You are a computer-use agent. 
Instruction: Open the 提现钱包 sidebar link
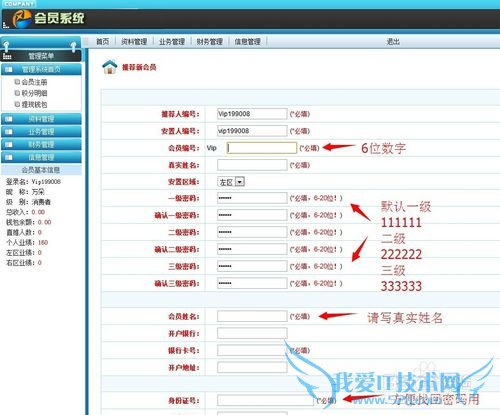(x=34, y=105)
